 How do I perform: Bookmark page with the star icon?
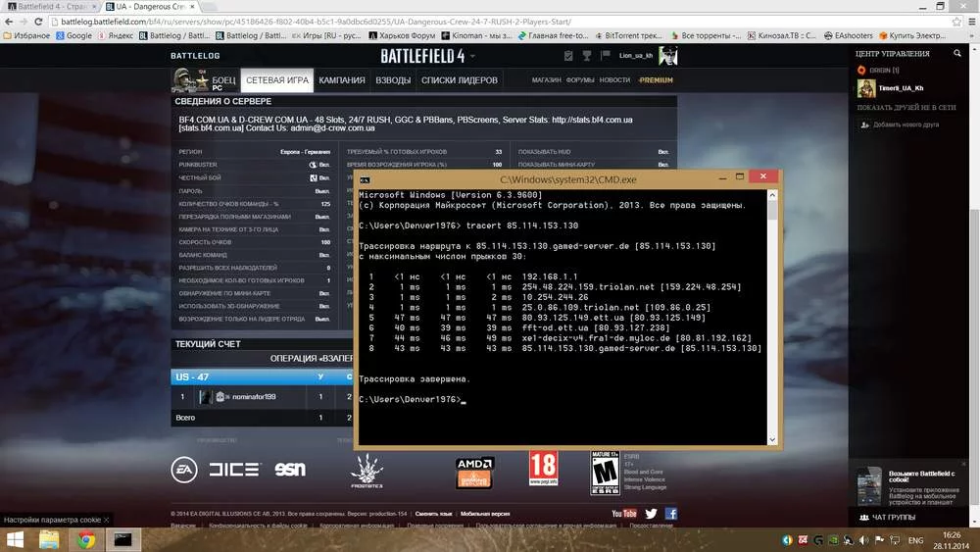956,22
